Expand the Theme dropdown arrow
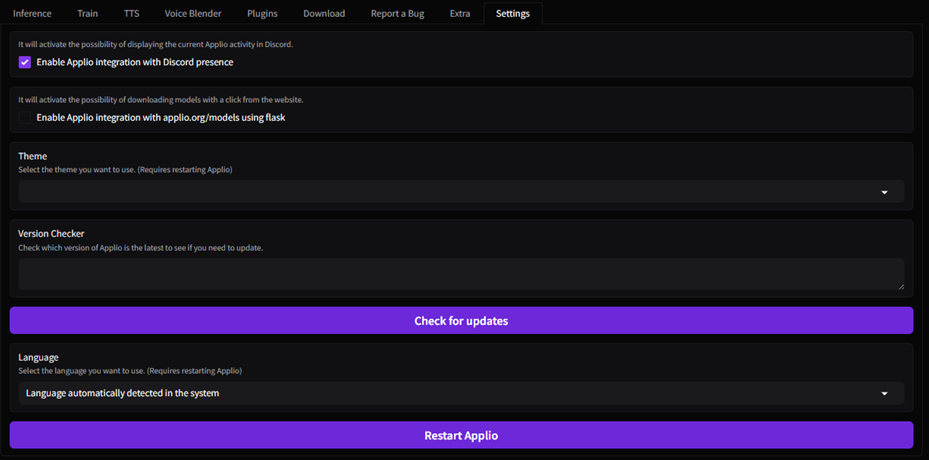This screenshot has height=460, width=929. point(884,192)
